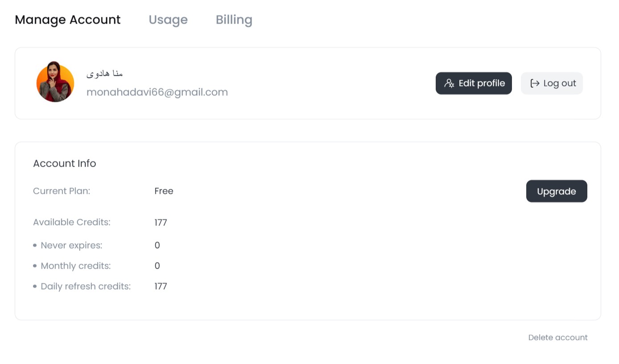Click the profile avatar photo
The image size is (619, 364).
pyautogui.click(x=55, y=82)
